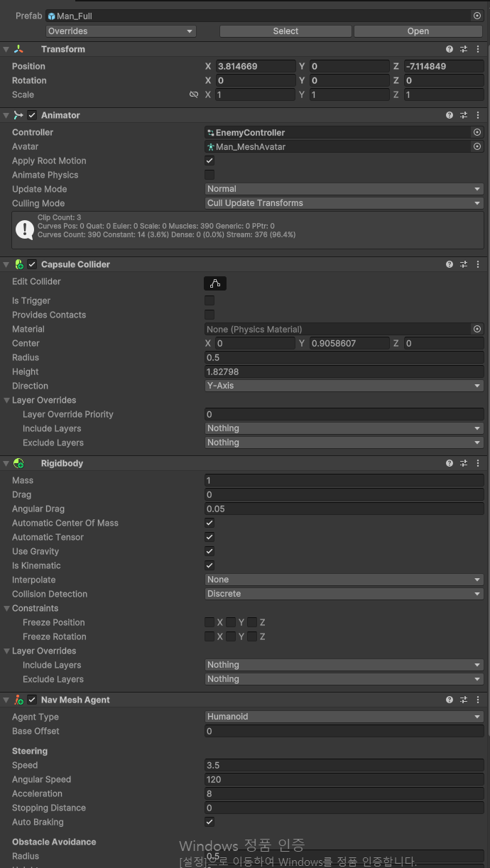Open Transform component more options menu
This screenshot has width=490, height=868.
pos(478,49)
